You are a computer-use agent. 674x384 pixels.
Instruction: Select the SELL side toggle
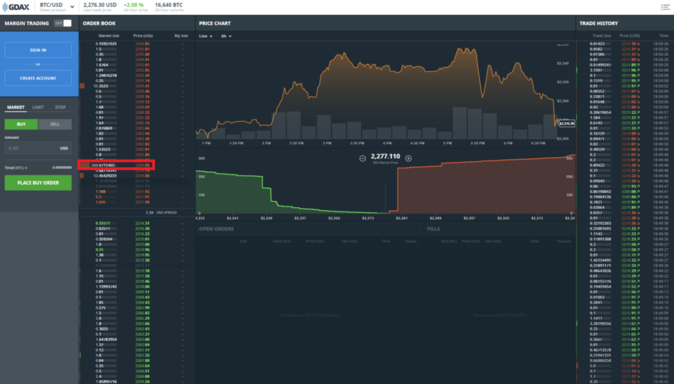click(x=55, y=124)
